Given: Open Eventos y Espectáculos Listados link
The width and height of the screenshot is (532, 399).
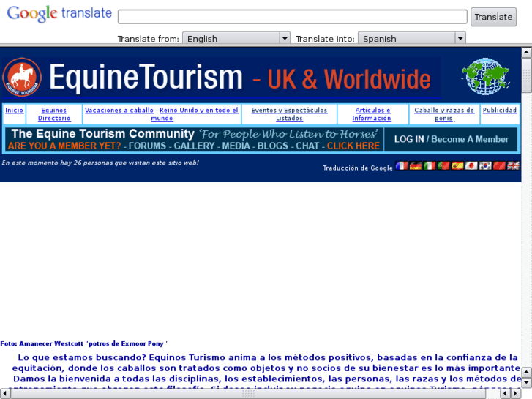Looking at the screenshot, I should 289,114.
